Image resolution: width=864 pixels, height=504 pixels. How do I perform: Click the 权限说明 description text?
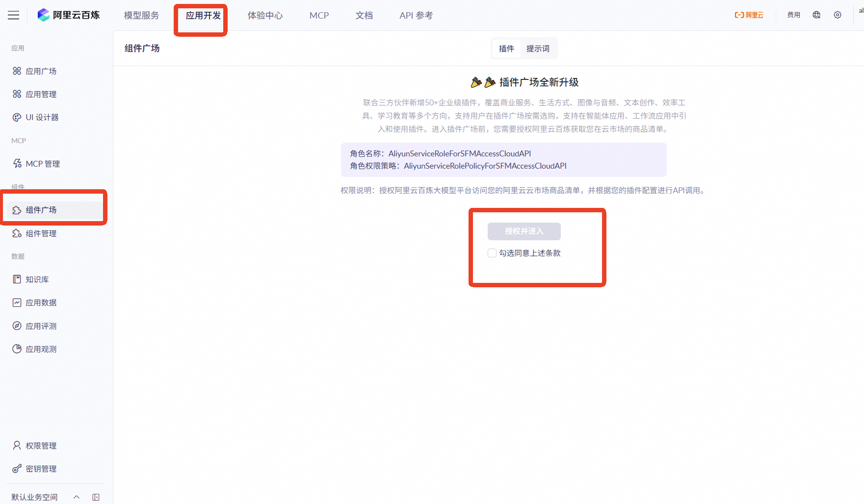point(524,190)
